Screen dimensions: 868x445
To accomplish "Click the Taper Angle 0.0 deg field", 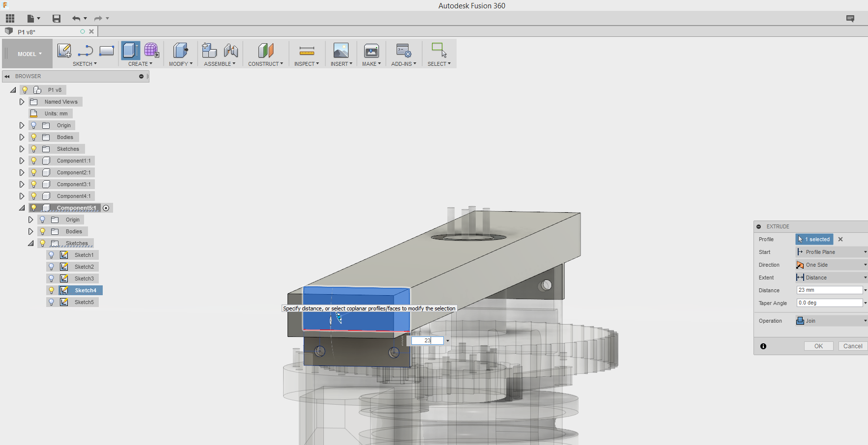I will [830, 303].
